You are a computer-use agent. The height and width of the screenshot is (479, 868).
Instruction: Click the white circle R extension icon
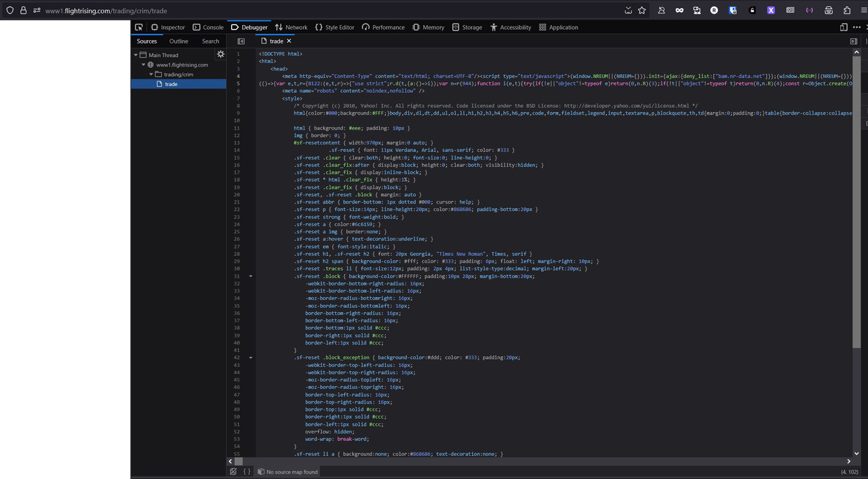click(x=714, y=11)
